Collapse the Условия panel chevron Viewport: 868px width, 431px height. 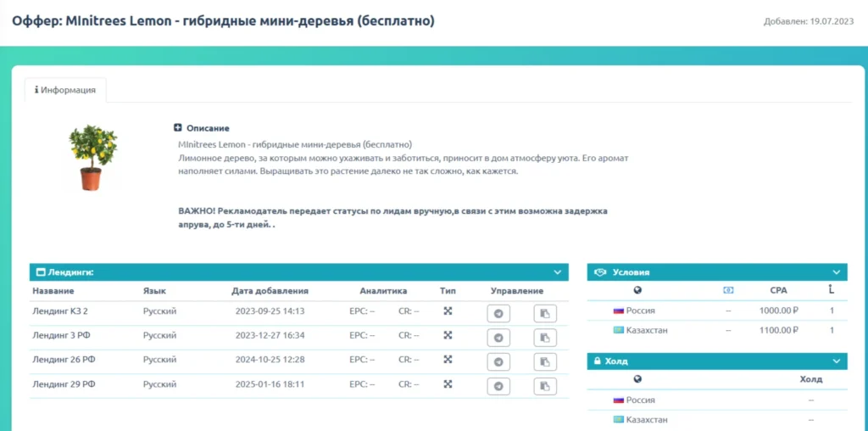836,272
